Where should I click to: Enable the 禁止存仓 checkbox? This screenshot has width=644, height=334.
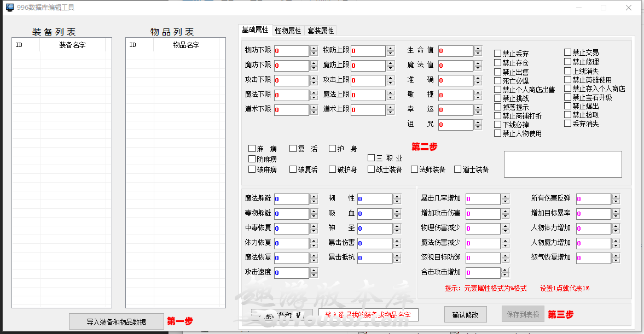(497, 62)
